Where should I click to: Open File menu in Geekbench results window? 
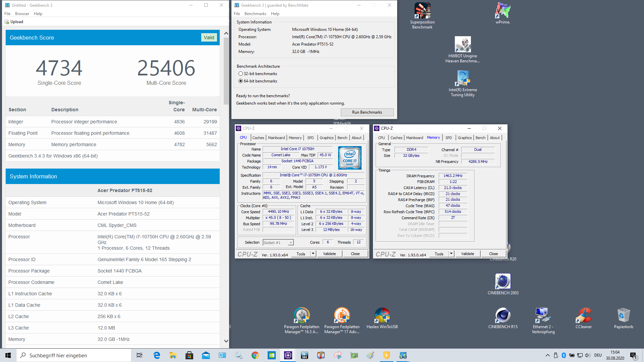coord(7,14)
